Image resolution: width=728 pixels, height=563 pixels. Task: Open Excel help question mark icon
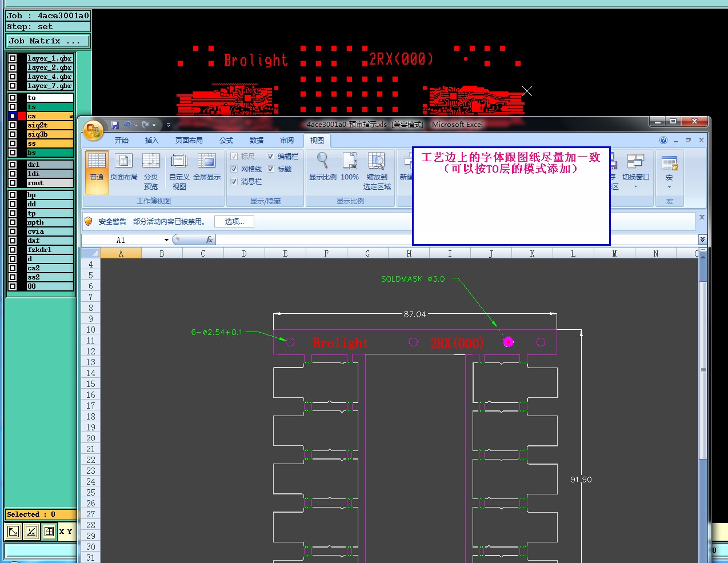663,140
